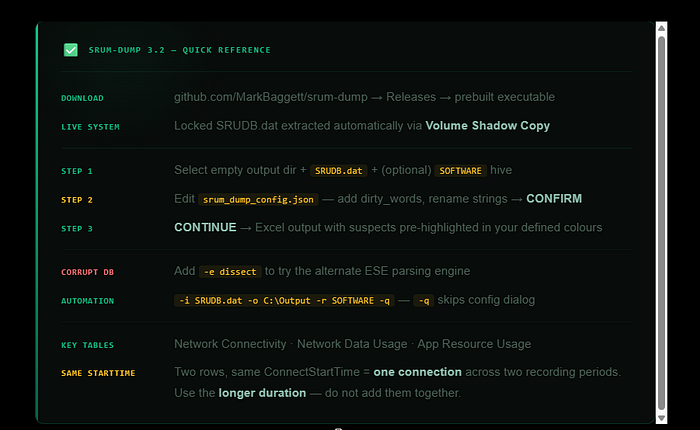Click the KEY TABLES label
The height and width of the screenshot is (430, 700).
88,345
